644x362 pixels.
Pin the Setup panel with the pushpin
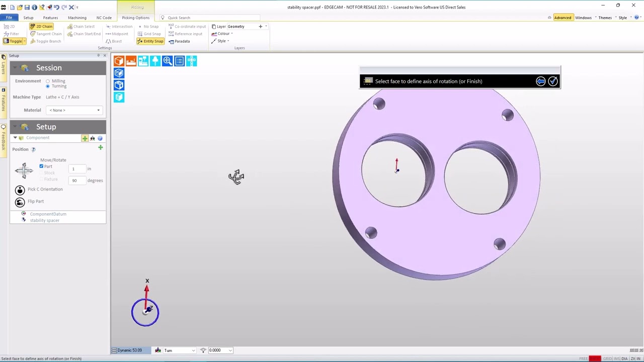coord(99,55)
